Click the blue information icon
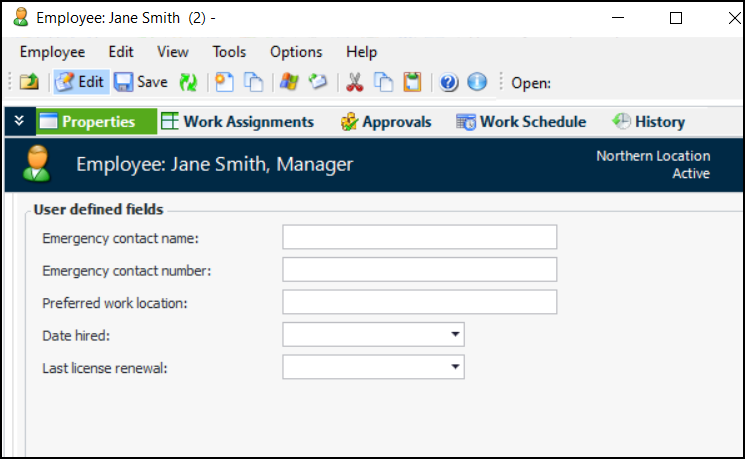This screenshot has width=745, height=459. pyautogui.click(x=477, y=83)
